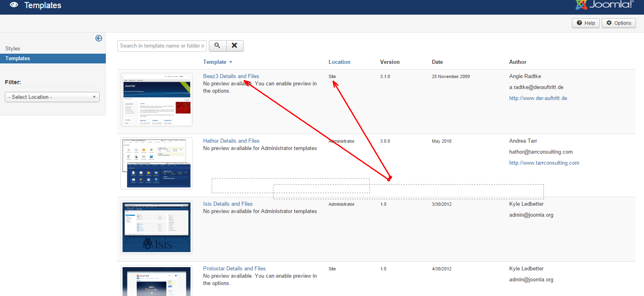644x296 pixels.
Task: Click version 3.0.0 in the Hathor row
Action: (385, 141)
